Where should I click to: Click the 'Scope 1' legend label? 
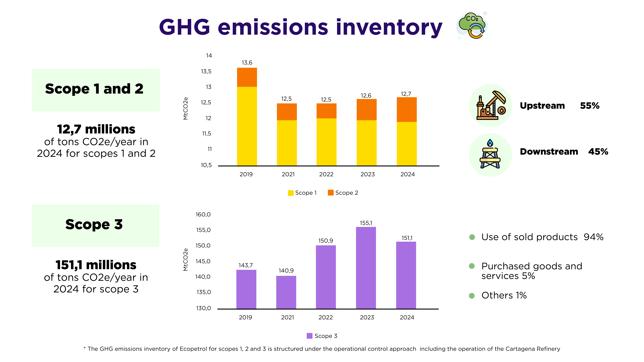coord(306,193)
